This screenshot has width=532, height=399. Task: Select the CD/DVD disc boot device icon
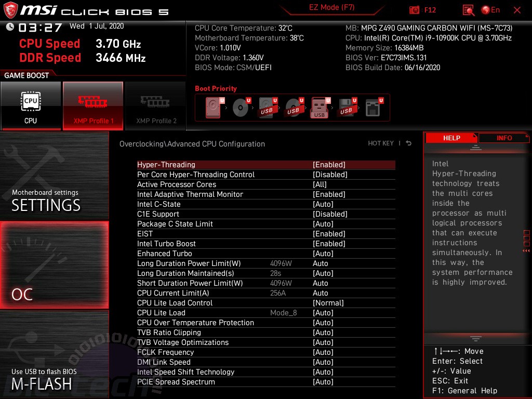[241, 108]
